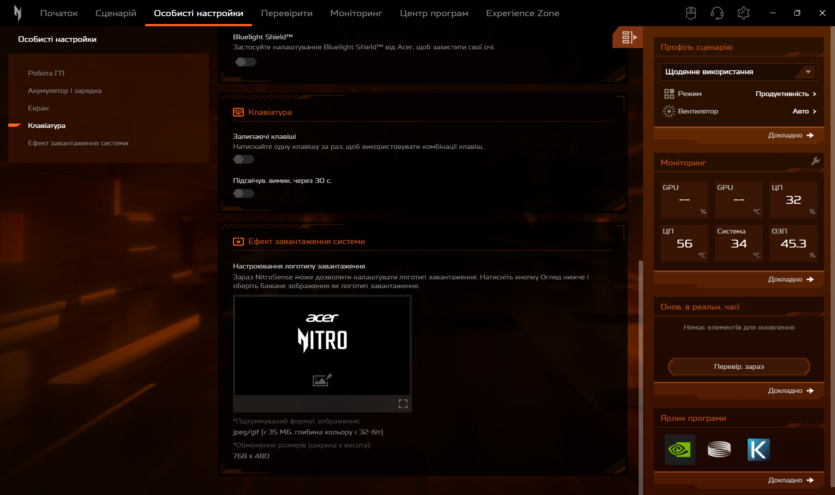Launch the K app shortcut
The image size is (835, 495).
[759, 450]
